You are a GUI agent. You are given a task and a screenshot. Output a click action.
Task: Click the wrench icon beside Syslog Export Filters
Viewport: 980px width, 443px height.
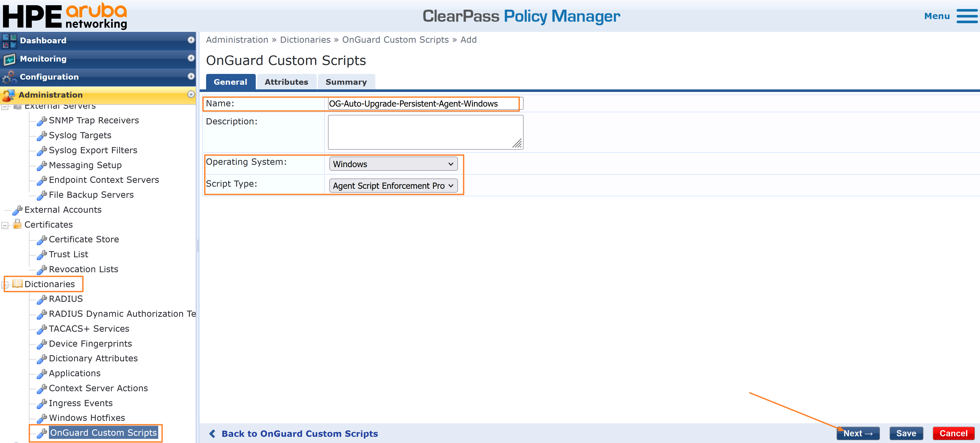tap(41, 151)
